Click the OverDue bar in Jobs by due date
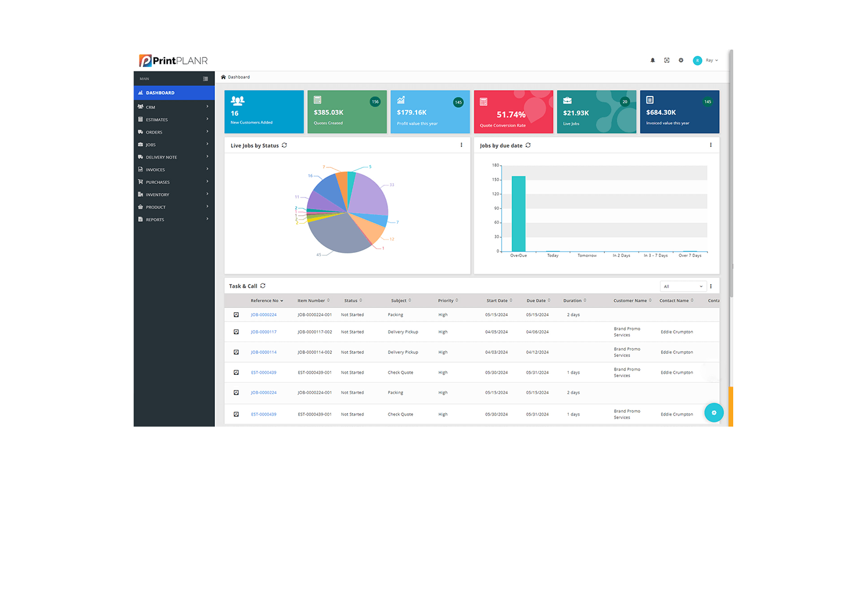The width and height of the screenshot is (868, 594). pos(518,212)
